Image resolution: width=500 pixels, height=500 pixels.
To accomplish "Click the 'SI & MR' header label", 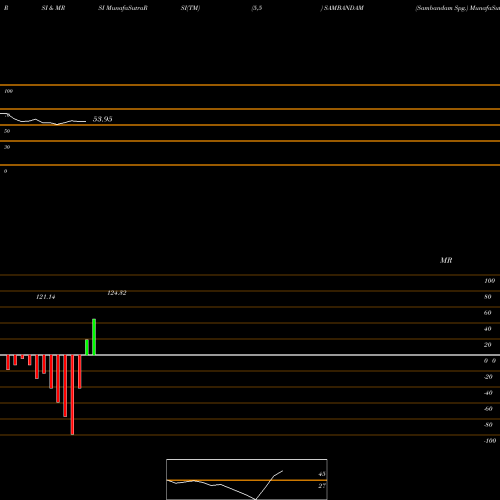I will [x=53, y=8].
